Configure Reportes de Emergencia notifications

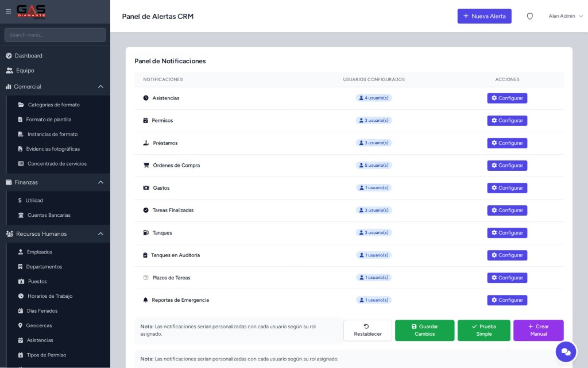[507, 300]
